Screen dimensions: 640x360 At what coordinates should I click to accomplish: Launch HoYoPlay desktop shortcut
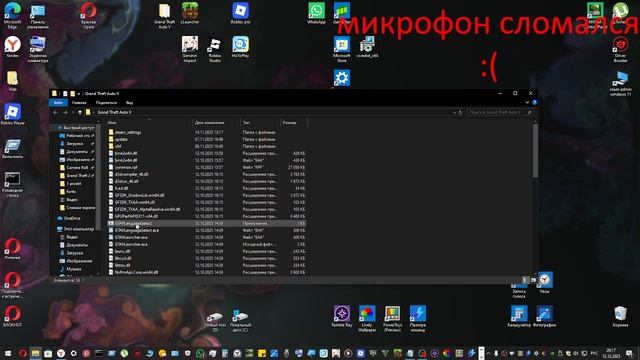(x=240, y=47)
